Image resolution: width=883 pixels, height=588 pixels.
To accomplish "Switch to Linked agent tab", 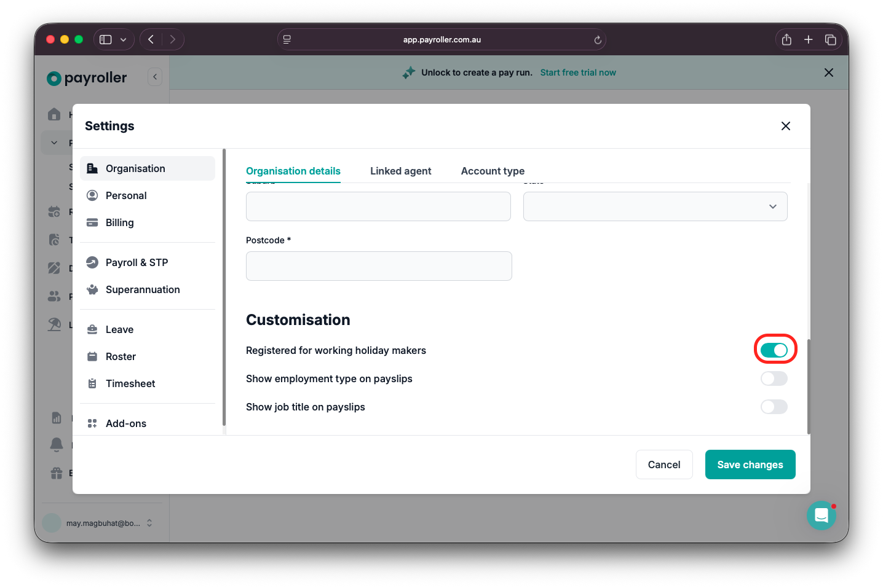I will tap(401, 171).
